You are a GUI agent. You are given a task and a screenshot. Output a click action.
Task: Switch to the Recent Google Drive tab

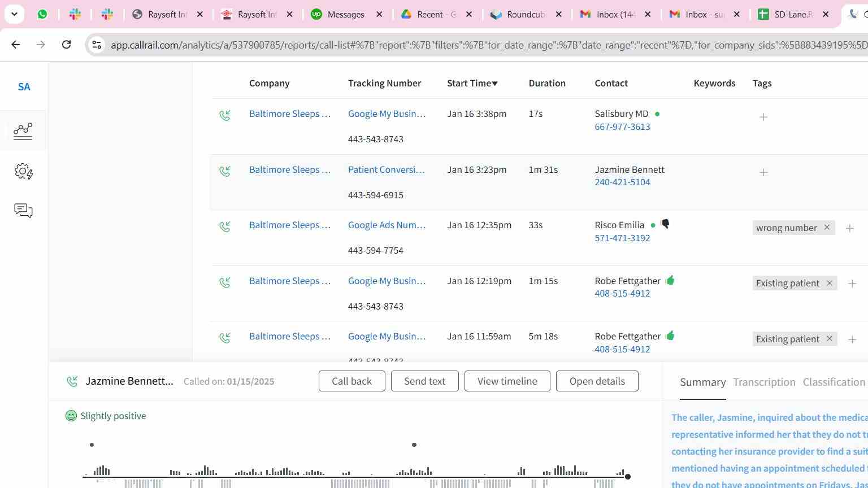pyautogui.click(x=436, y=14)
